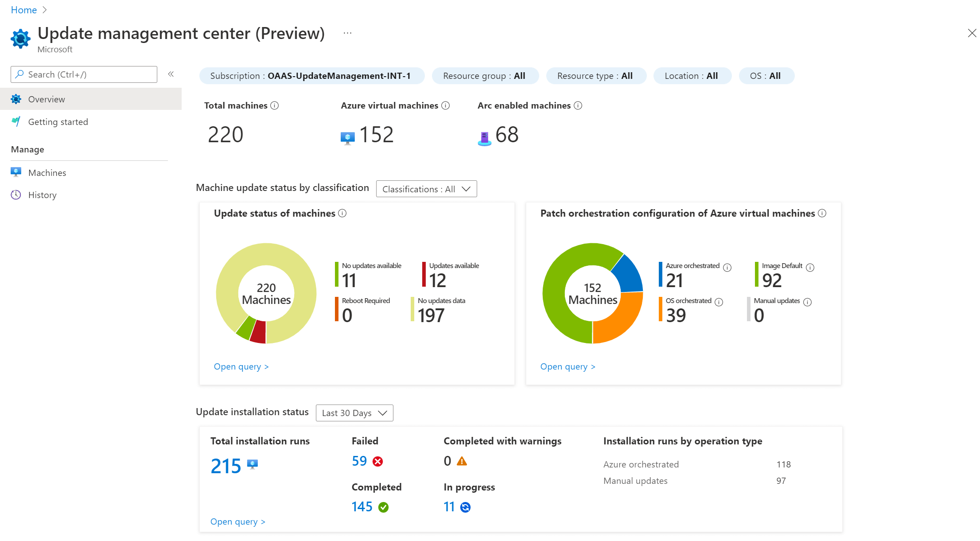Click the info icon beside Total machines
This screenshot has height=541, width=980.
[x=275, y=105]
